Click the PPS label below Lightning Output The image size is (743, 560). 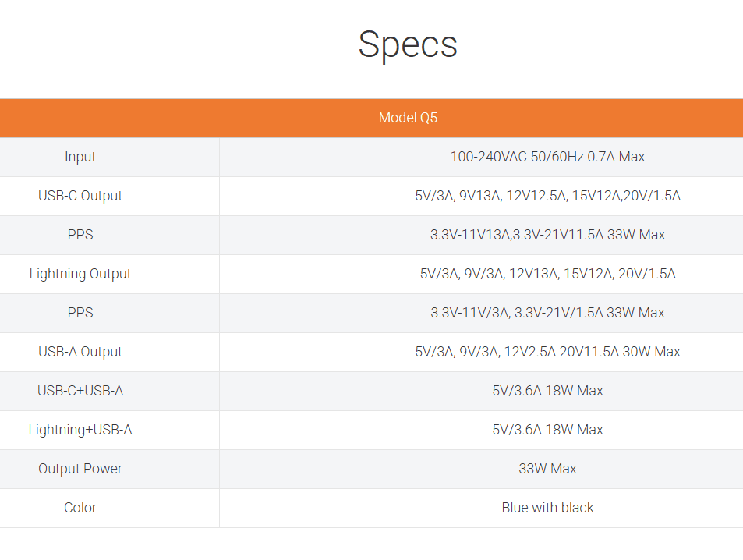80,313
